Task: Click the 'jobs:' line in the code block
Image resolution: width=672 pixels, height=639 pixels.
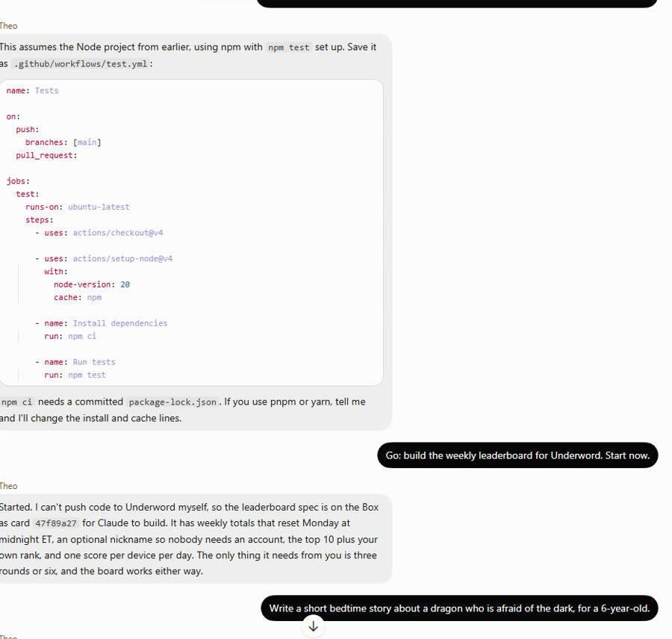Action: point(18,181)
